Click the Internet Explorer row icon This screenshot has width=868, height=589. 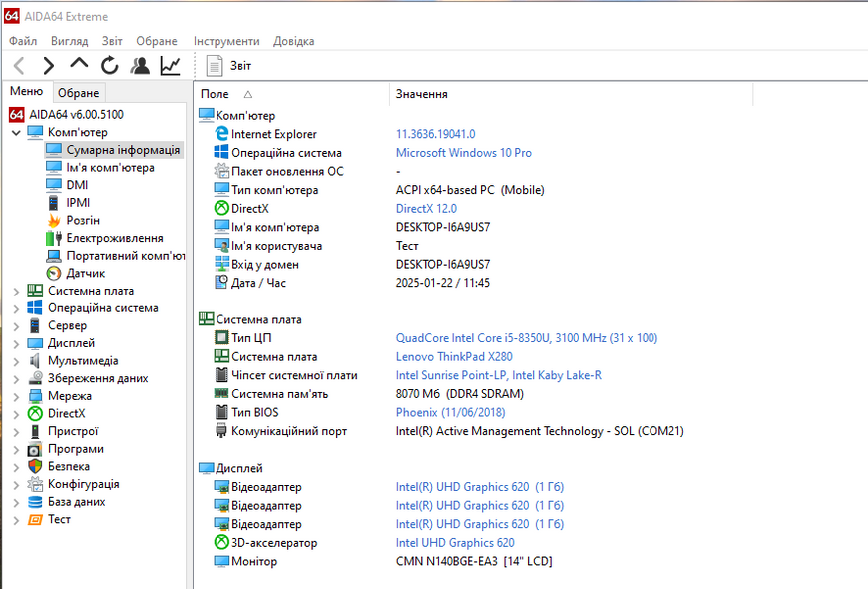click(x=221, y=134)
